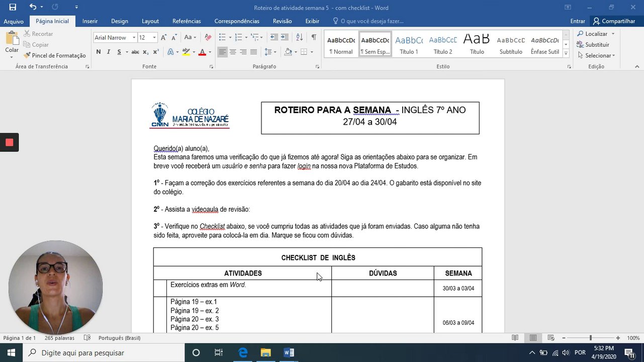Switch to the Inserir tab

[90, 21]
